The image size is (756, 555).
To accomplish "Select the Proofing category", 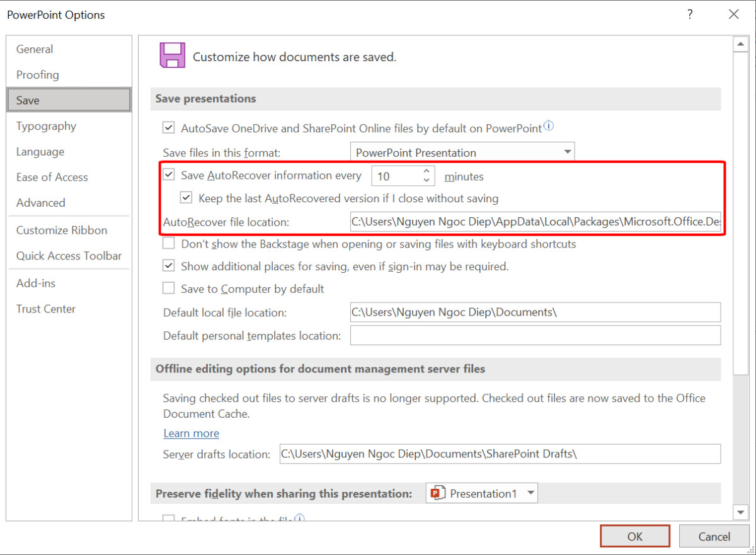I will pos(69,74).
